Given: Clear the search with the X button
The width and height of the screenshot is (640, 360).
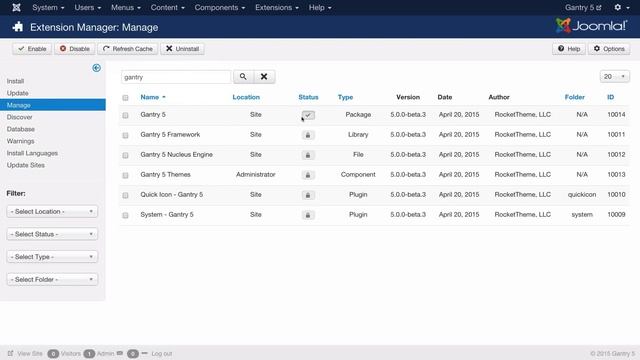Looking at the screenshot, I should (x=264, y=77).
